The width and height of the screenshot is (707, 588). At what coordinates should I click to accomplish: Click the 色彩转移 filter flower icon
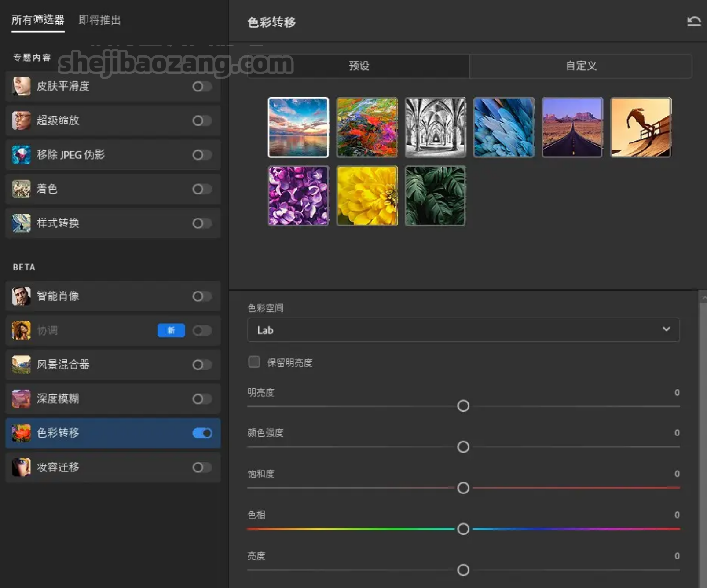21,433
